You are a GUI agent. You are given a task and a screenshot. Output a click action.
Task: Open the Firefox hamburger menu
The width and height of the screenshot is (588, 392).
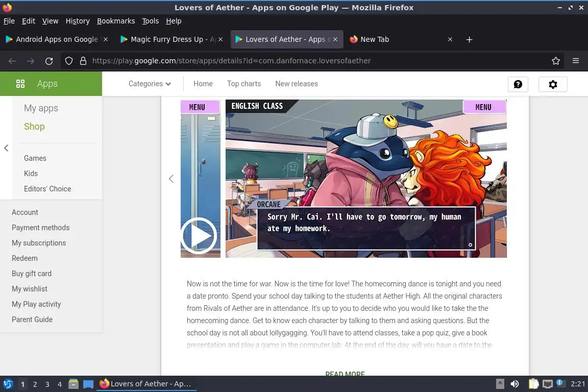click(576, 61)
